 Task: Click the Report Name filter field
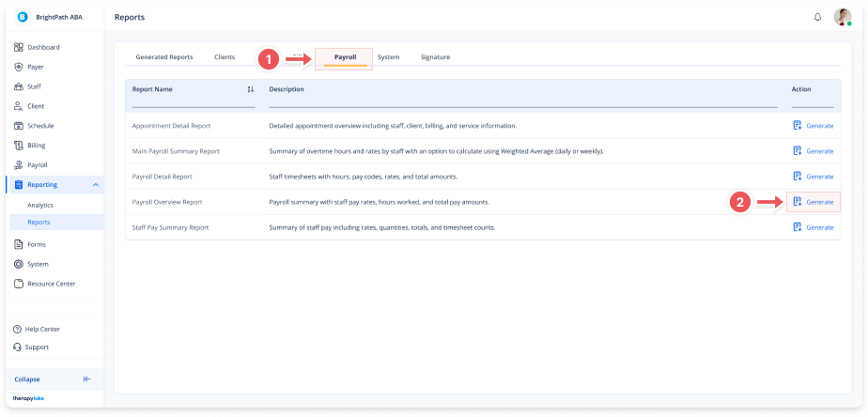point(194,102)
